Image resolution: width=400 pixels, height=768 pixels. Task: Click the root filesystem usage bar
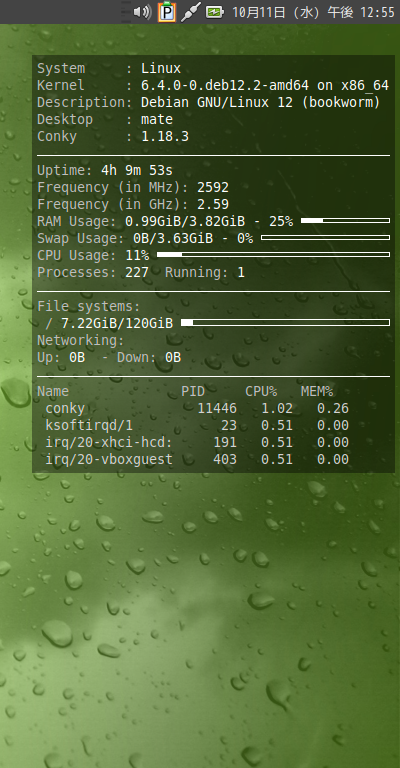[x=285, y=323]
